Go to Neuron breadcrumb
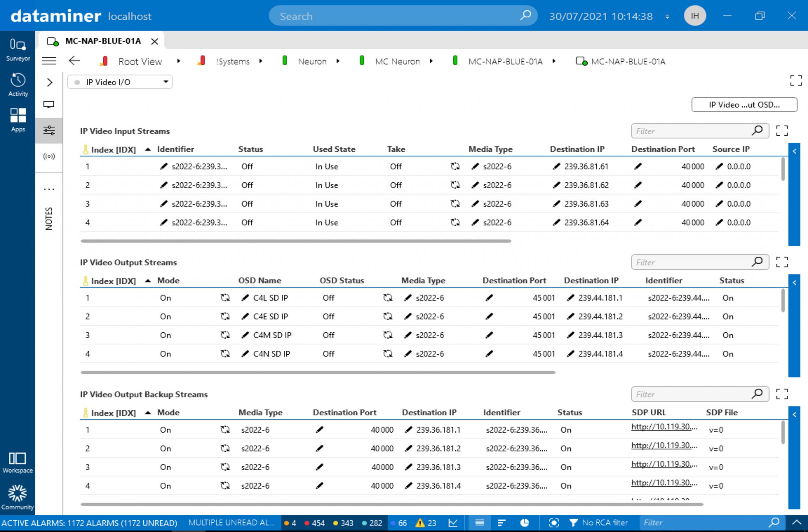Screen dimensions: 808x532 [x=312, y=61]
